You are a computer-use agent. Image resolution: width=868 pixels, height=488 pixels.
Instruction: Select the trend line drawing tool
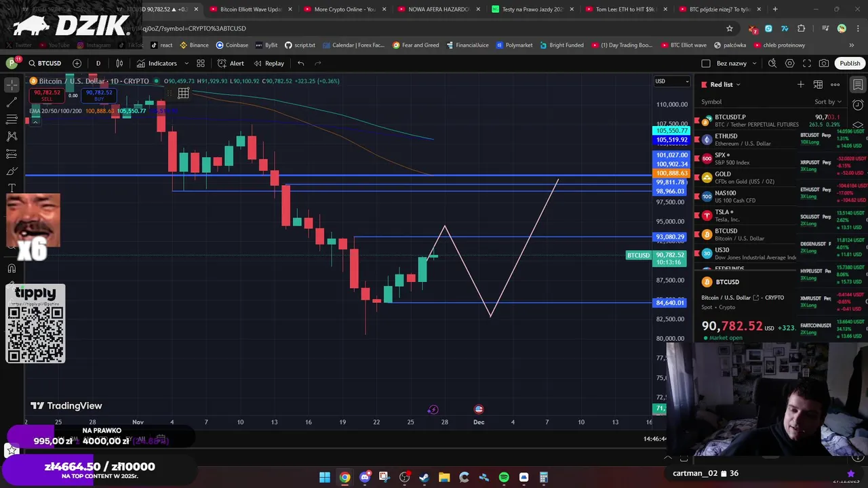click(12, 102)
